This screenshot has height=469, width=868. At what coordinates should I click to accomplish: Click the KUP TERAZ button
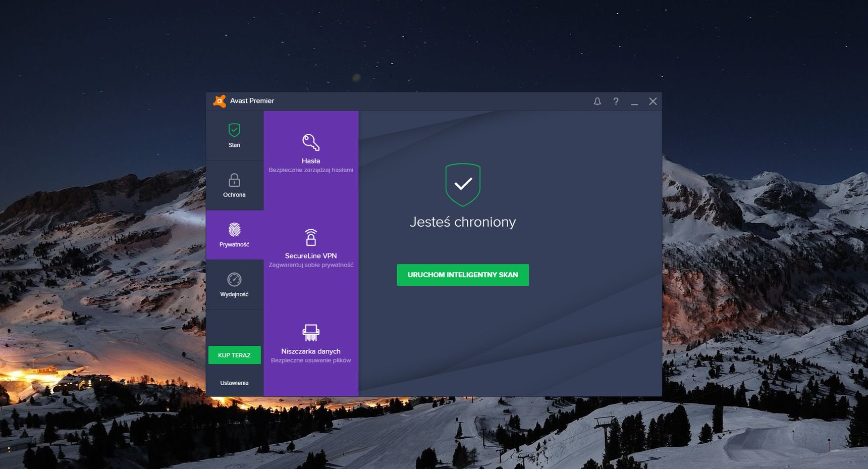point(234,355)
